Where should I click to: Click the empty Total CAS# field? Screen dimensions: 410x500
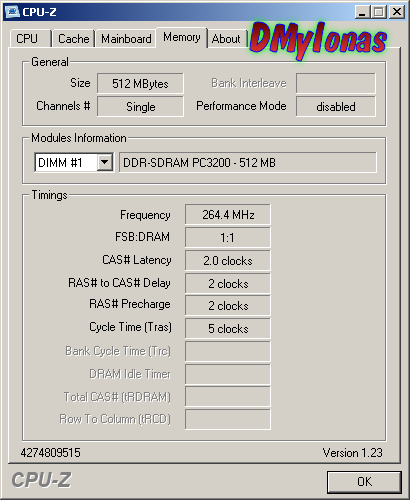228,397
